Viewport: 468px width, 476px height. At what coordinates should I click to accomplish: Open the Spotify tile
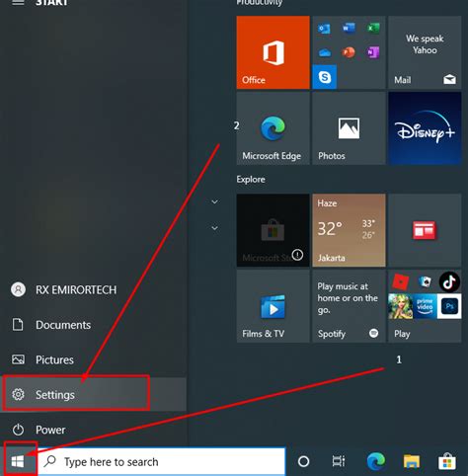click(x=349, y=306)
